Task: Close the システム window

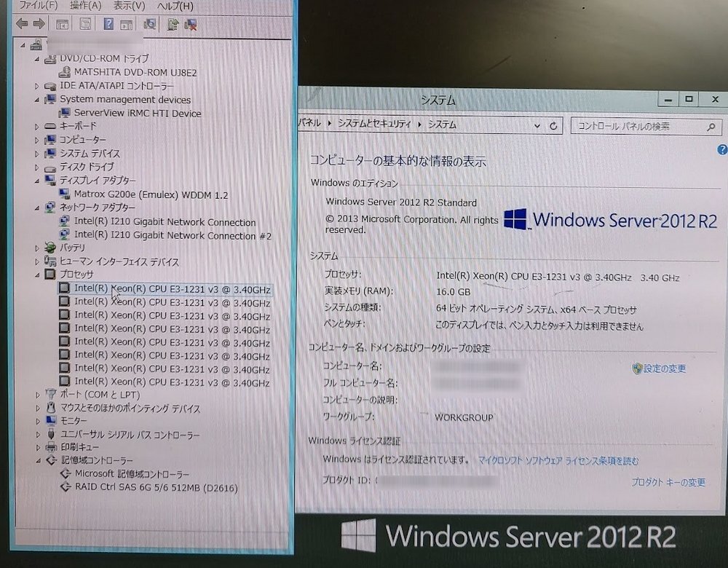Action: pyautogui.click(x=715, y=99)
